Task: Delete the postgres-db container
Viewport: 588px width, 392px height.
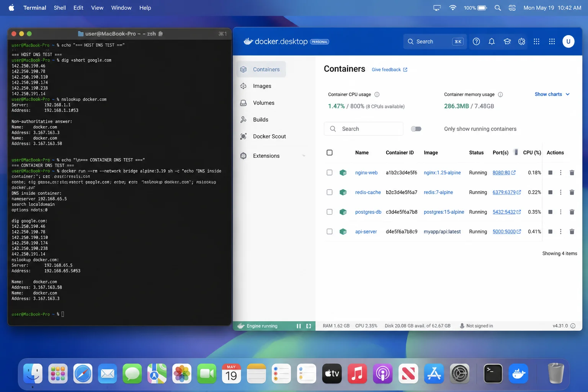Action: pos(572,212)
